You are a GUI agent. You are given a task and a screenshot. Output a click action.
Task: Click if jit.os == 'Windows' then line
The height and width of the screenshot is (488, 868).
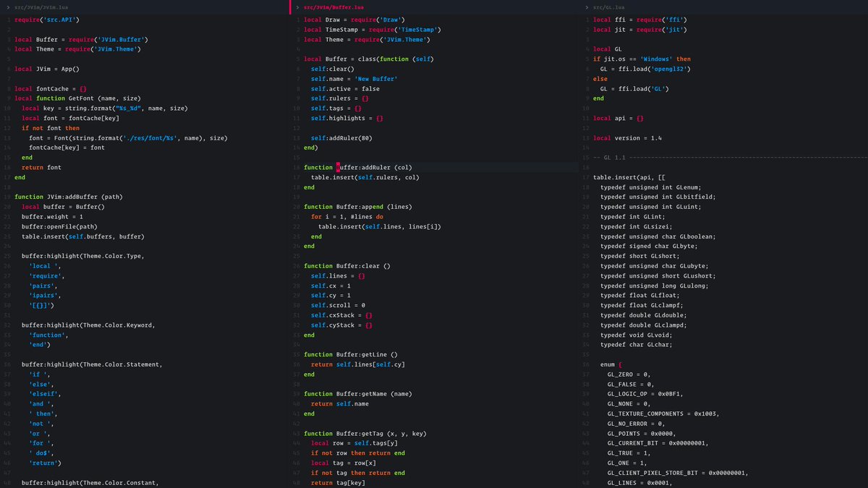coord(642,59)
